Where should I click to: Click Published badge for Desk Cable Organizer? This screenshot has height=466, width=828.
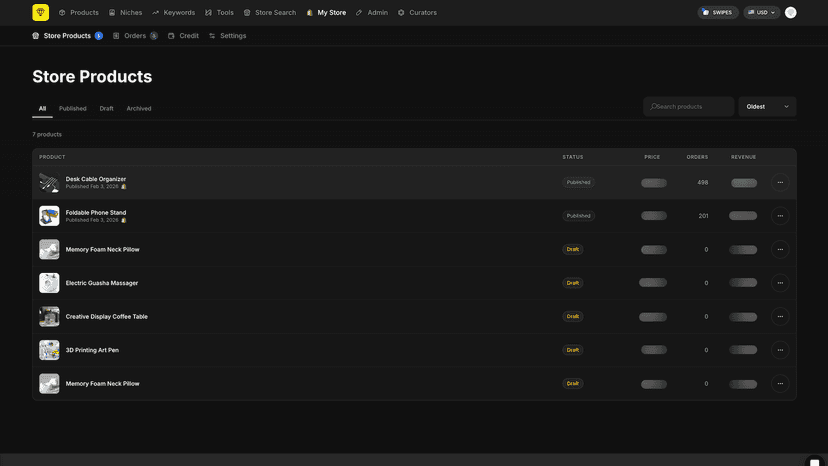(578, 182)
